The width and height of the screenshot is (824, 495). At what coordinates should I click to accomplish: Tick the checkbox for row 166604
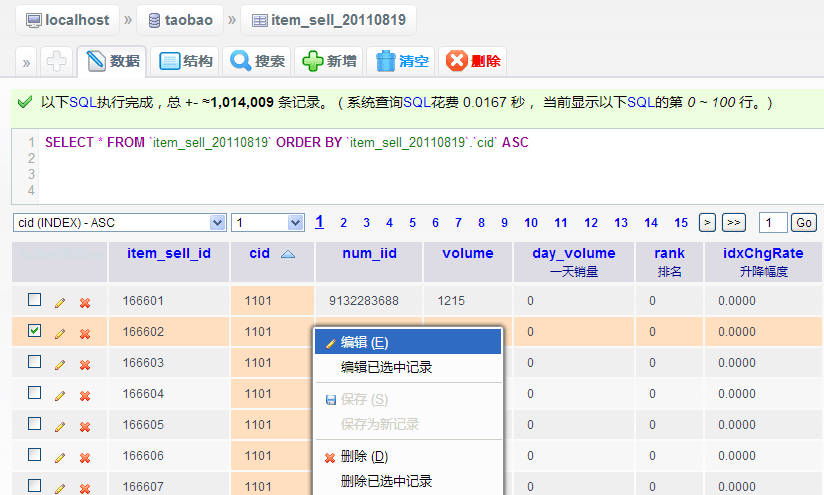35,393
